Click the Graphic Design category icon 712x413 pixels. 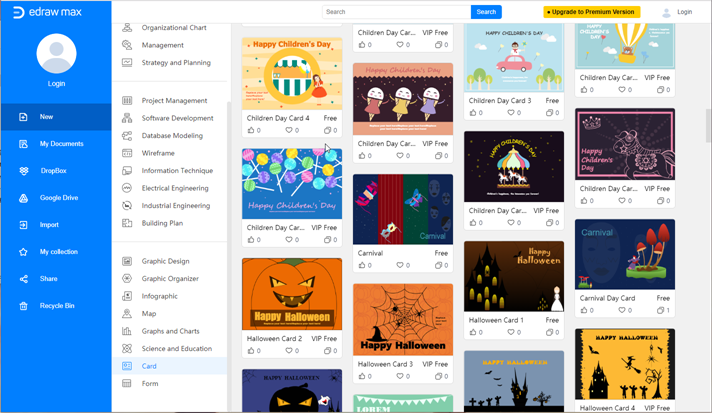[127, 261]
